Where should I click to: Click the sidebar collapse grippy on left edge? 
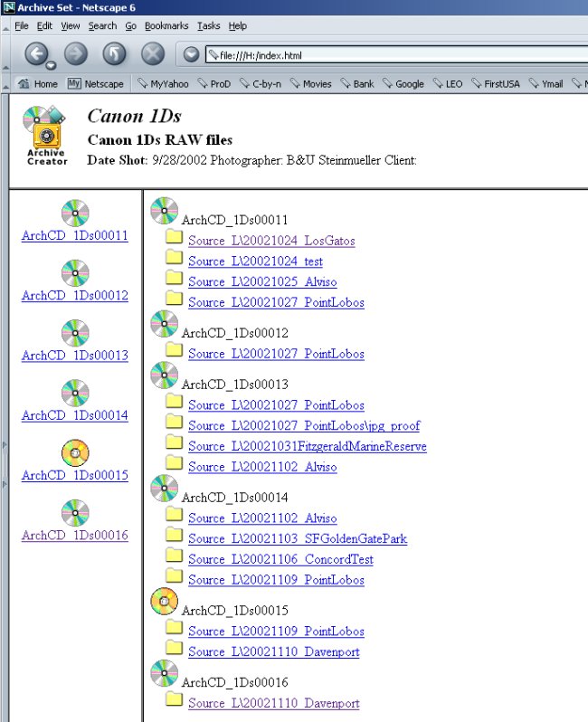pyautogui.click(x=5, y=464)
